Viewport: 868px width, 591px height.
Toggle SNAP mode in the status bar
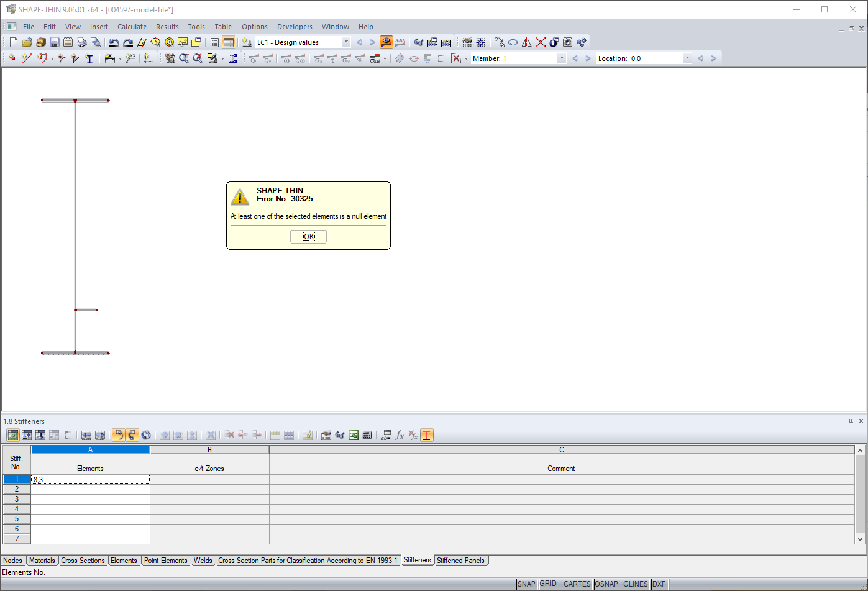point(526,584)
